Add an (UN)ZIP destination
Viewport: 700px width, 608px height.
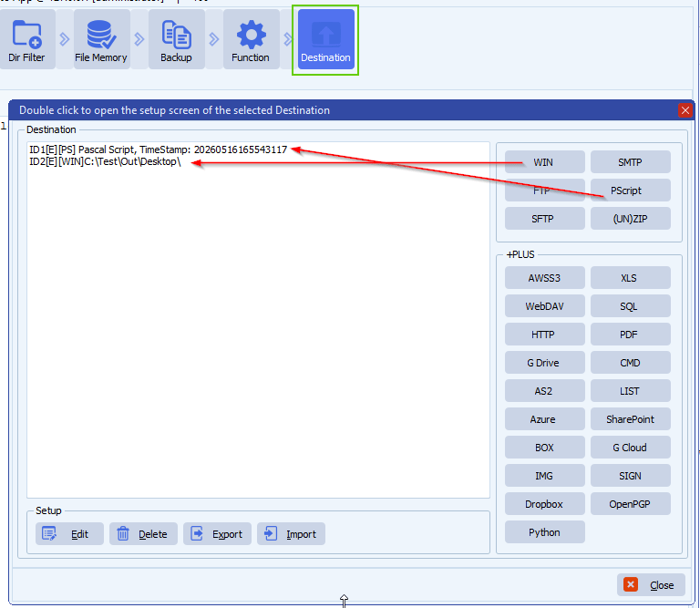[631, 219]
